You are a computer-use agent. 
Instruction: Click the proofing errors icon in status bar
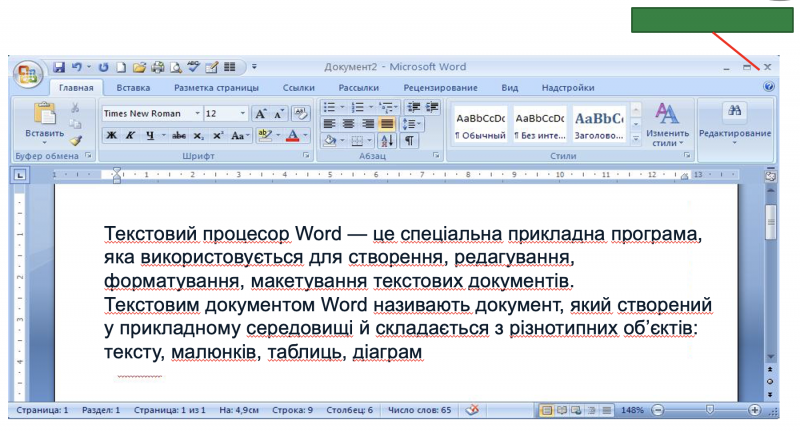click(x=472, y=410)
